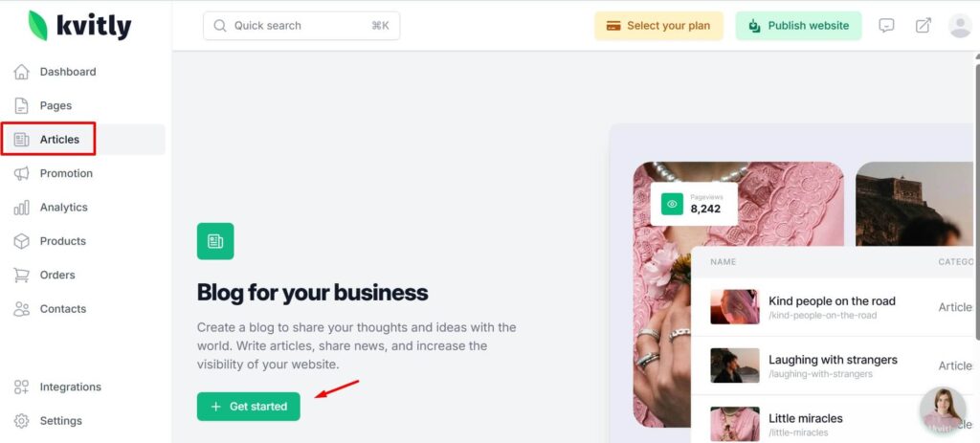Click the Publish website button

point(798,26)
